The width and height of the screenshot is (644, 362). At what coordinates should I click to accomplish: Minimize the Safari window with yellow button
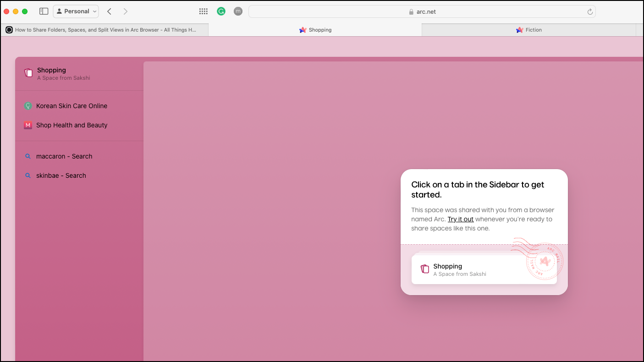[x=16, y=11]
